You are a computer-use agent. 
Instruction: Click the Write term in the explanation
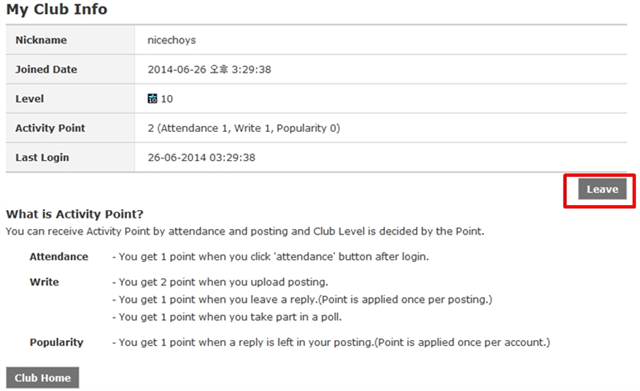click(x=44, y=282)
